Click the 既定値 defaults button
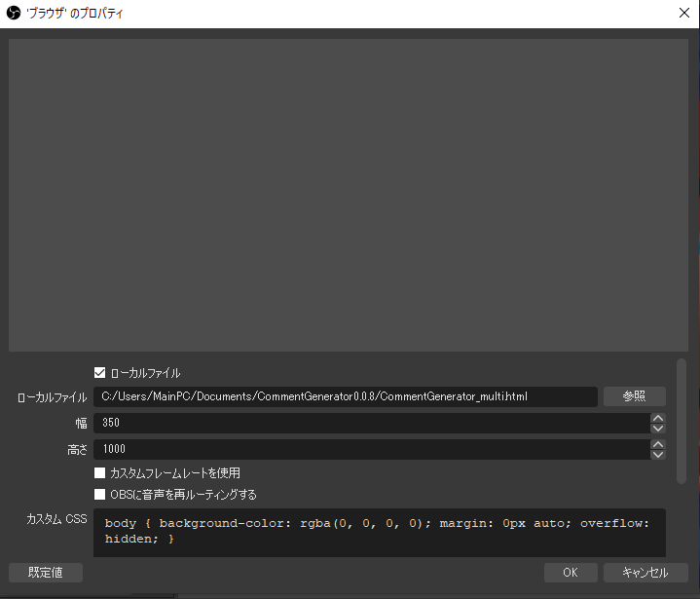The width and height of the screenshot is (700, 599). (46, 572)
